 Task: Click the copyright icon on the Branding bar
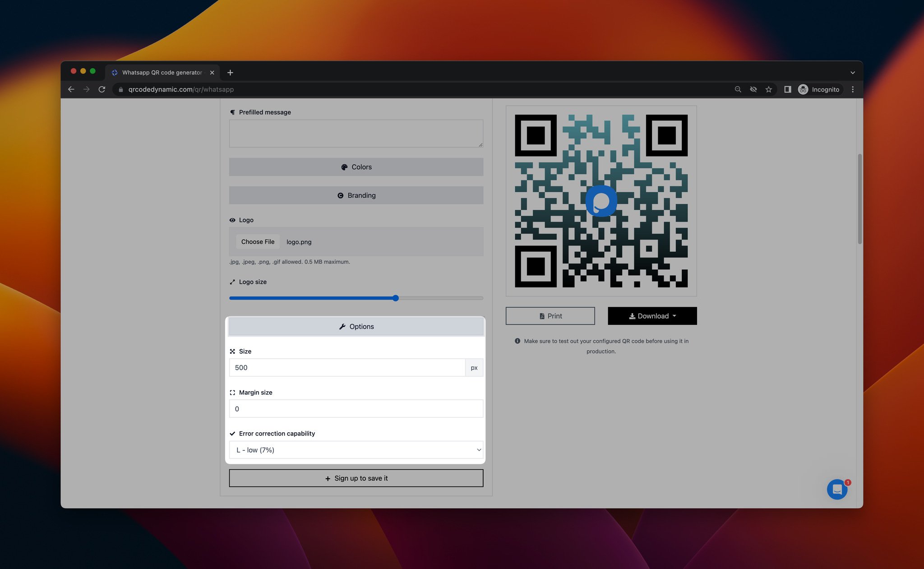tap(341, 195)
